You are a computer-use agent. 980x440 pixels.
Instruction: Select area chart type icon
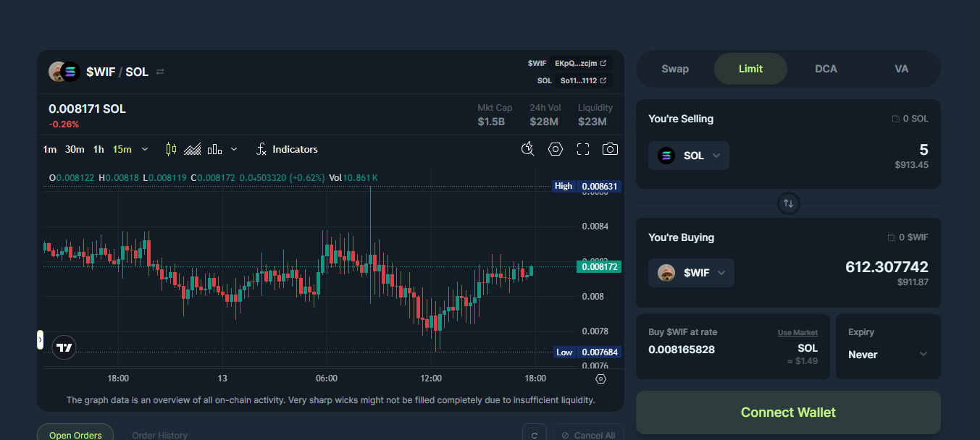click(192, 149)
